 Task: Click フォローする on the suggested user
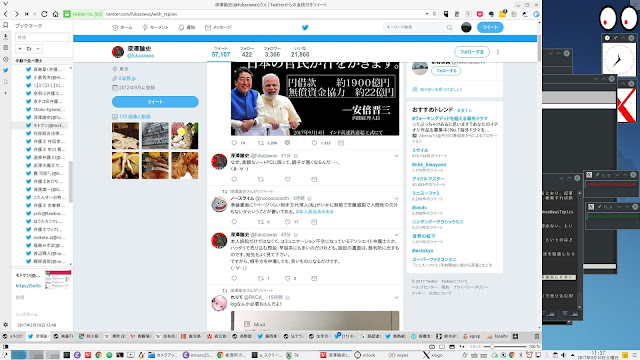coord(446,71)
